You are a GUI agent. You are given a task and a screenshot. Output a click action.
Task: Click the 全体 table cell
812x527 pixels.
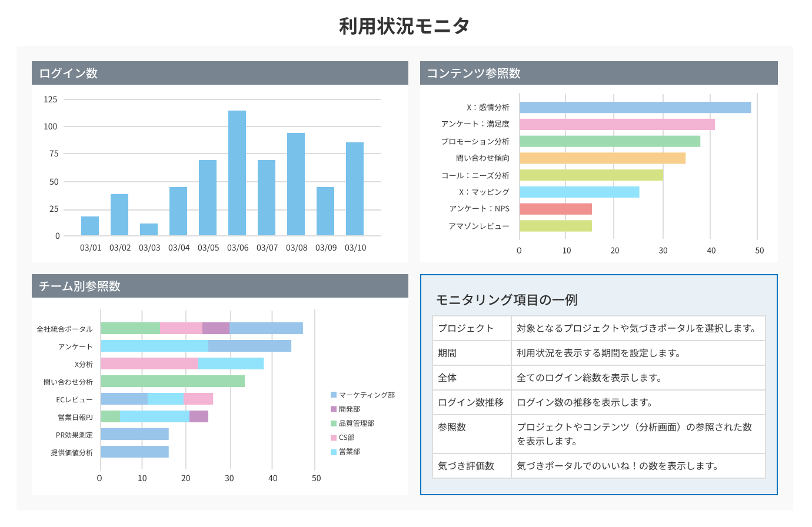(x=472, y=378)
